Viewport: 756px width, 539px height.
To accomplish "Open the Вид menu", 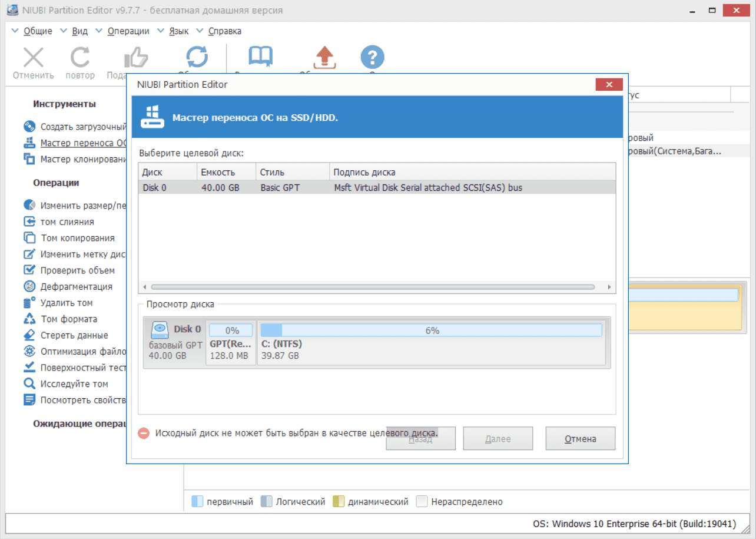I will tap(79, 31).
